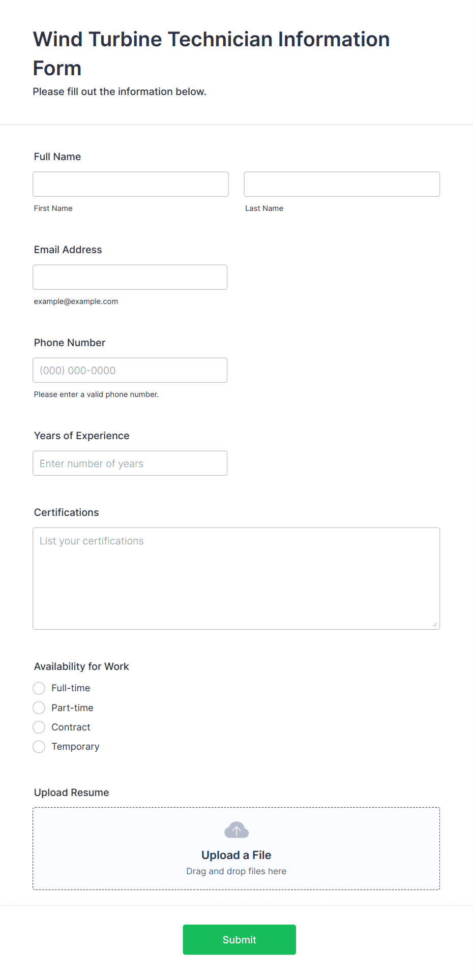Click the green Submit button
This screenshot has height=980, width=473.
click(240, 940)
